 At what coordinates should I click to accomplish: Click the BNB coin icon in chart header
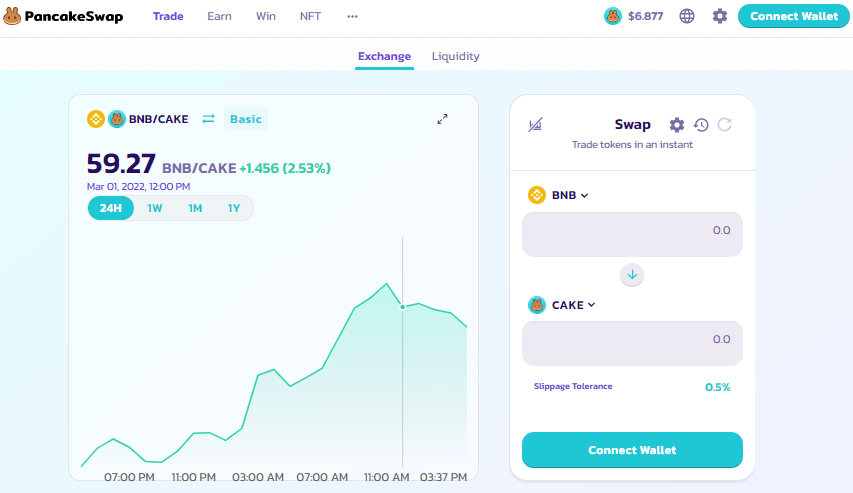(96, 119)
